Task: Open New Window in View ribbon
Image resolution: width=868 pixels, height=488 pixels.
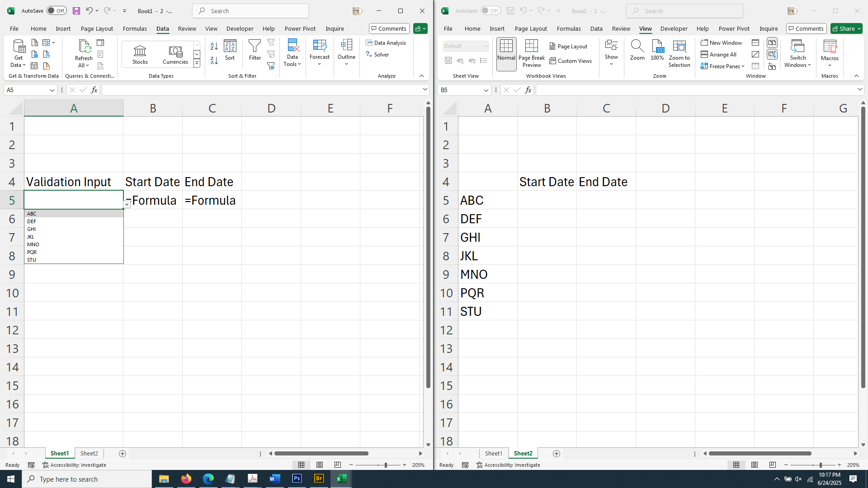Action: click(721, 42)
